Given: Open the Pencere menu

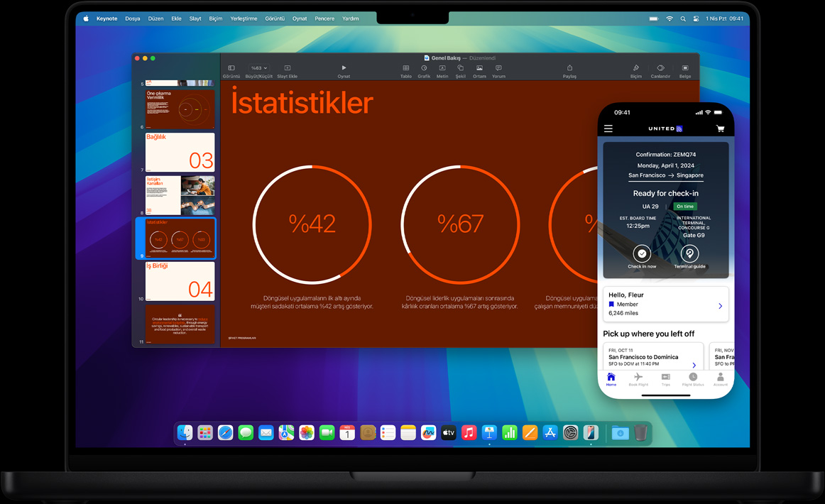Looking at the screenshot, I should pyautogui.click(x=324, y=18).
